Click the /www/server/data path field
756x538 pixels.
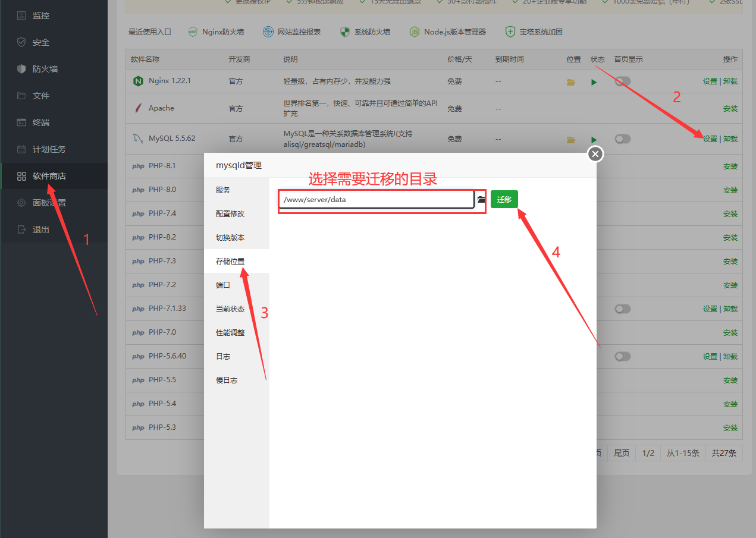coord(377,200)
